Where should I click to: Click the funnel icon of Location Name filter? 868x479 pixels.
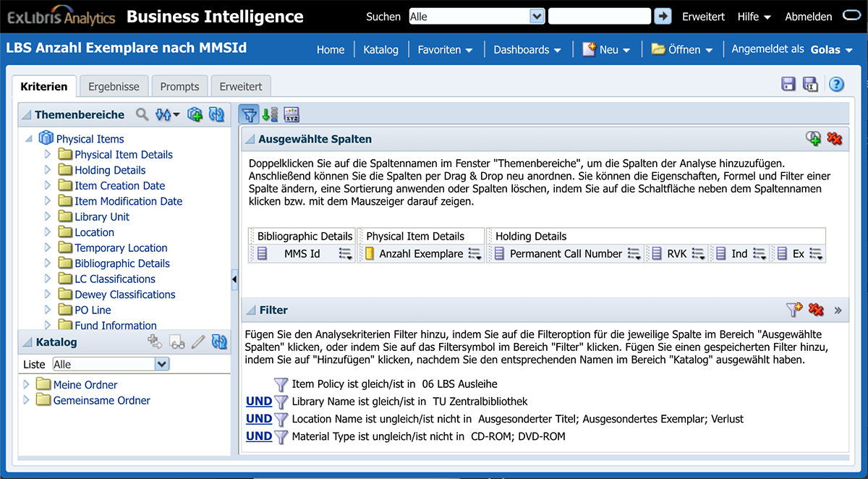[281, 419]
